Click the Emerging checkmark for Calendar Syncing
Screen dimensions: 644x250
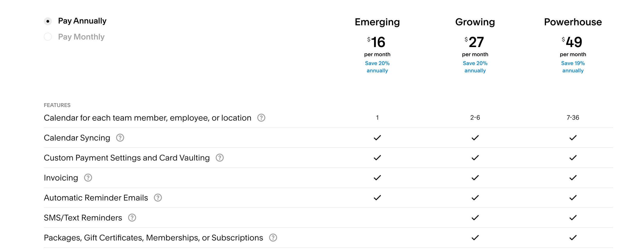coord(377,138)
